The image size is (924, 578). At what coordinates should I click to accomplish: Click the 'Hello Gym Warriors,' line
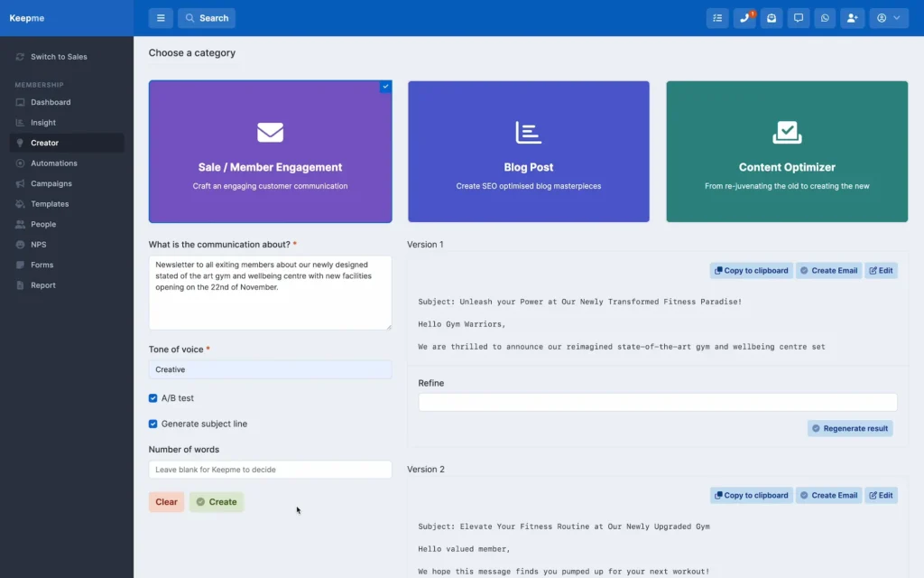pos(462,324)
